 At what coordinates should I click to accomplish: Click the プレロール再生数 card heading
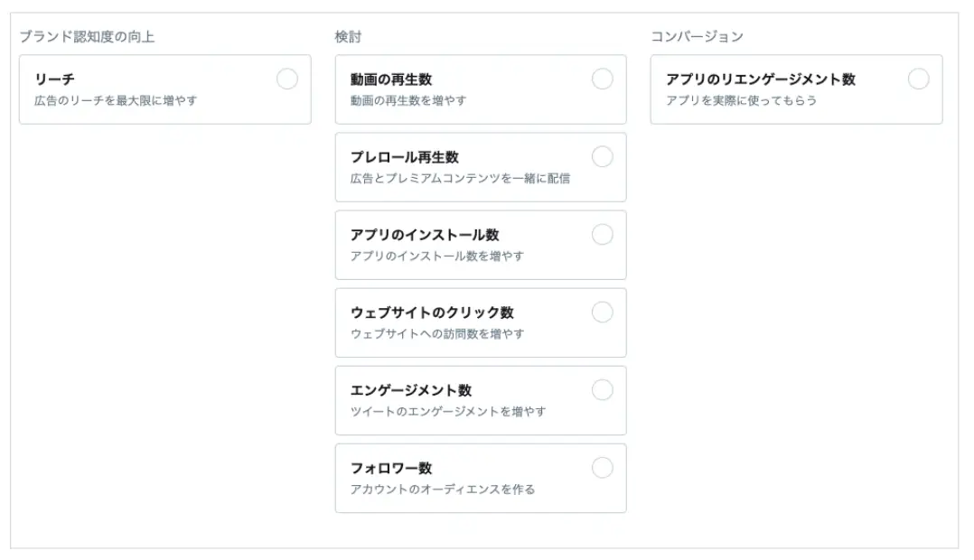(405, 157)
